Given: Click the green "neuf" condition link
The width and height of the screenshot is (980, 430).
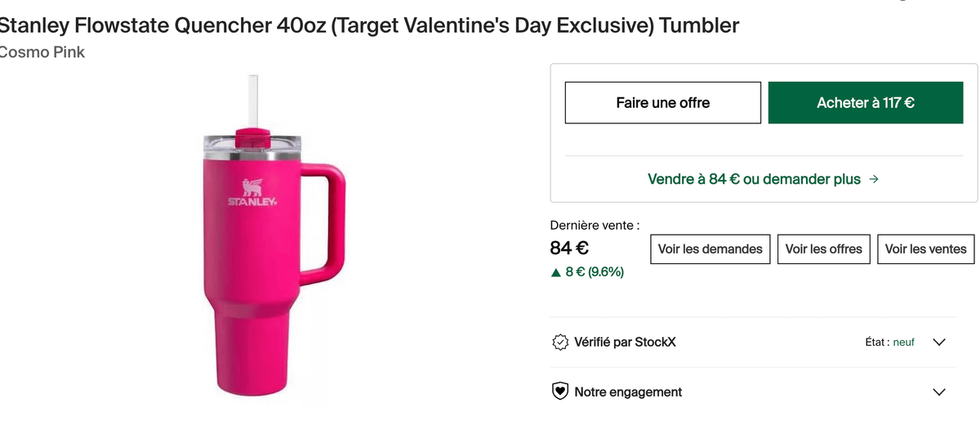Looking at the screenshot, I should [903, 343].
